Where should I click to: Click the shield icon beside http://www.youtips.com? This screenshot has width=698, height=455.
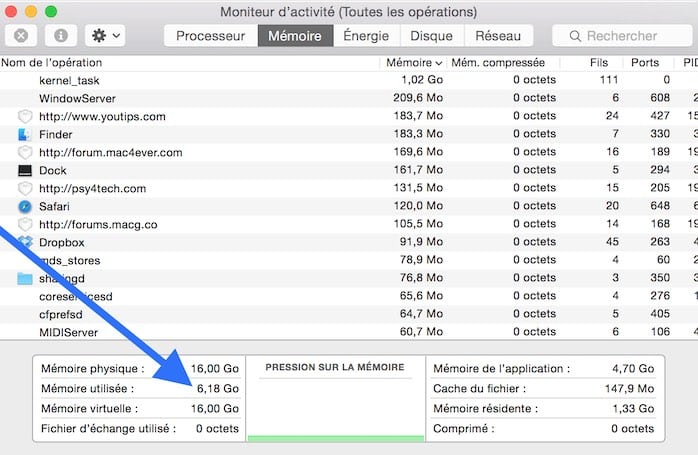pos(25,117)
